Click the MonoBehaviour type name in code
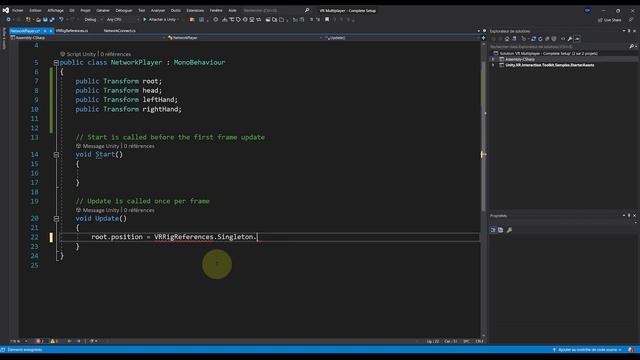The height and width of the screenshot is (360, 640). click(199, 62)
